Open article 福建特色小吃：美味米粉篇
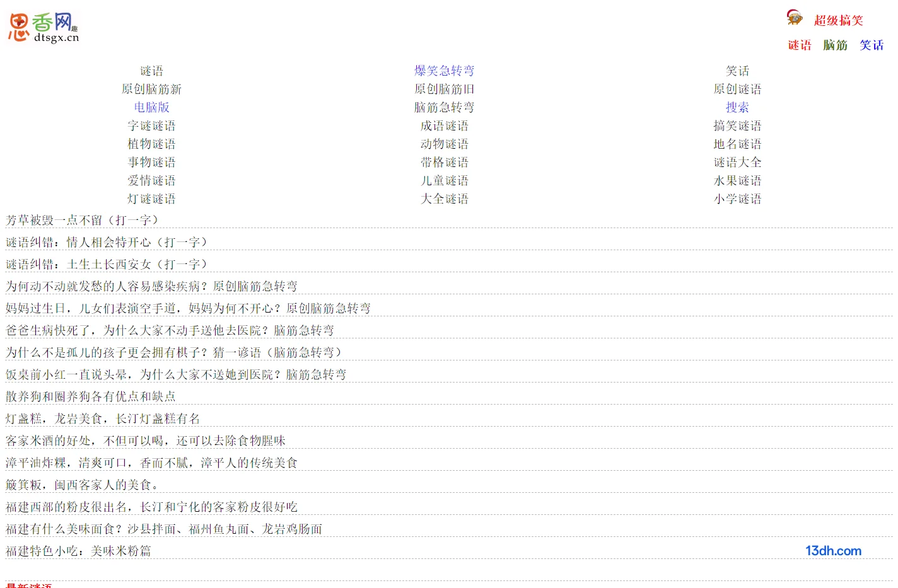Screen dimensions: 898x588 tap(78, 551)
